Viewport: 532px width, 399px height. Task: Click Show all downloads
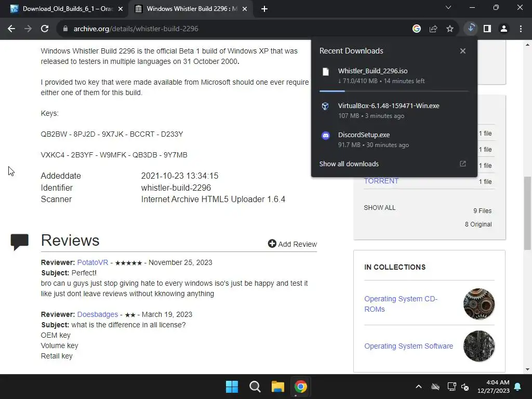pyautogui.click(x=349, y=164)
